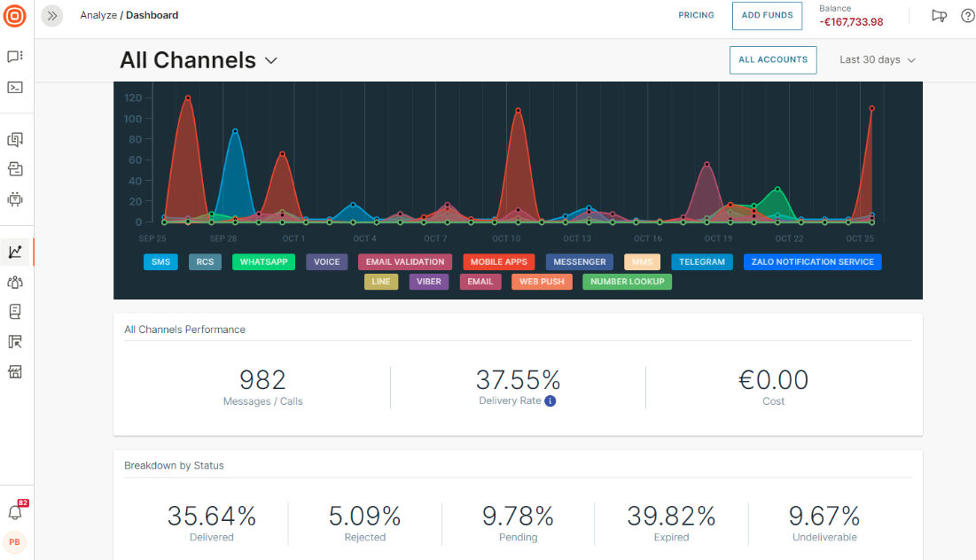The height and width of the screenshot is (560, 976).
Task: Open the chatbot robot icon in sidebar
Action: pyautogui.click(x=15, y=199)
